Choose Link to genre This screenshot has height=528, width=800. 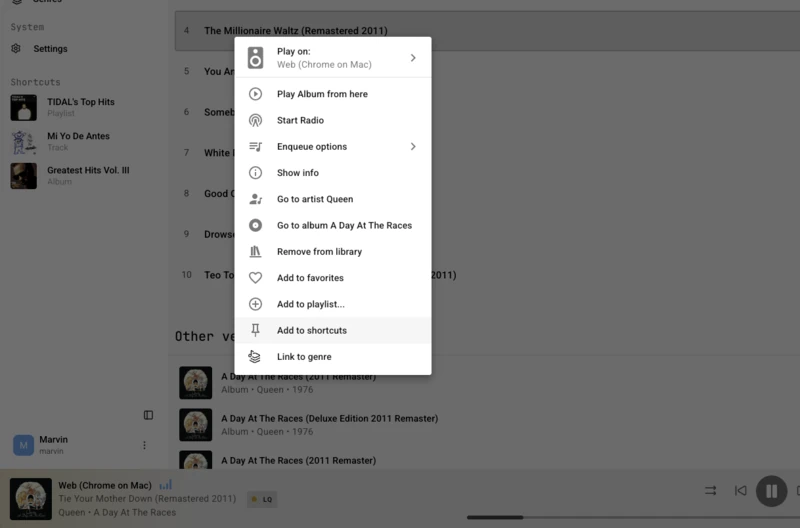tap(333, 357)
